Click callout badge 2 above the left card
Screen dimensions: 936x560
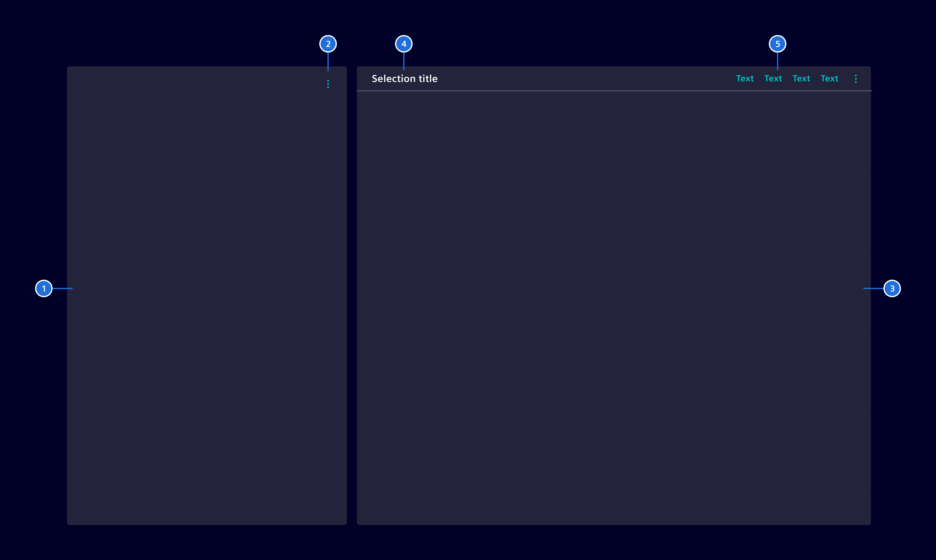(328, 43)
